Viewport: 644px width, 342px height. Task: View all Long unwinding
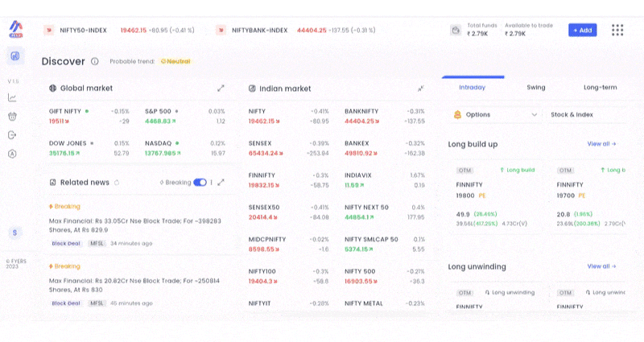pyautogui.click(x=601, y=266)
